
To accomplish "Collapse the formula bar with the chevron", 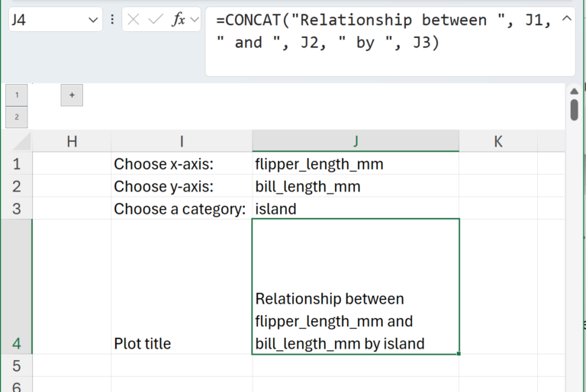I will (565, 18).
